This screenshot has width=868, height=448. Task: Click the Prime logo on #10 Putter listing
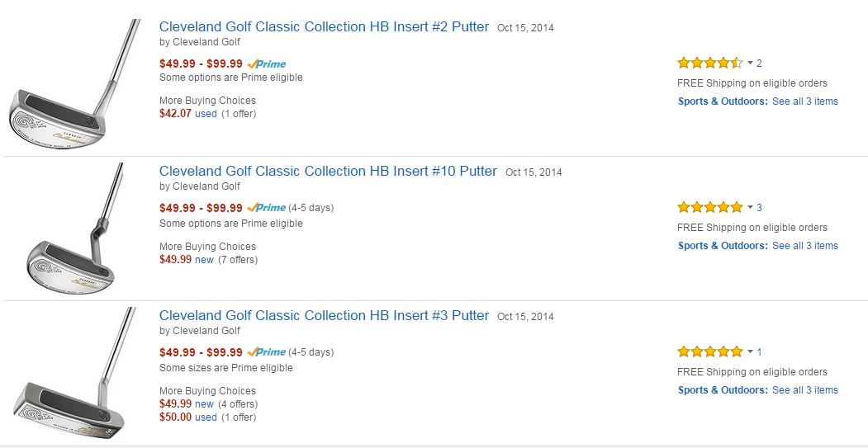tap(266, 208)
